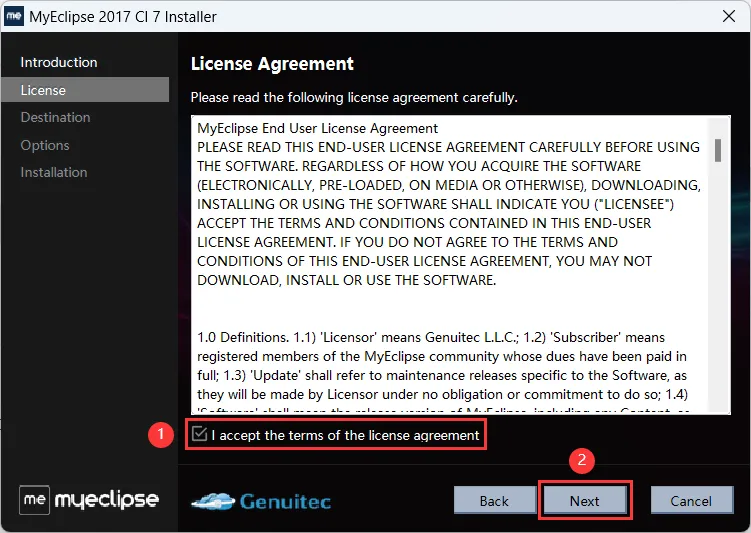Select the Installation step in the sidebar

point(54,172)
